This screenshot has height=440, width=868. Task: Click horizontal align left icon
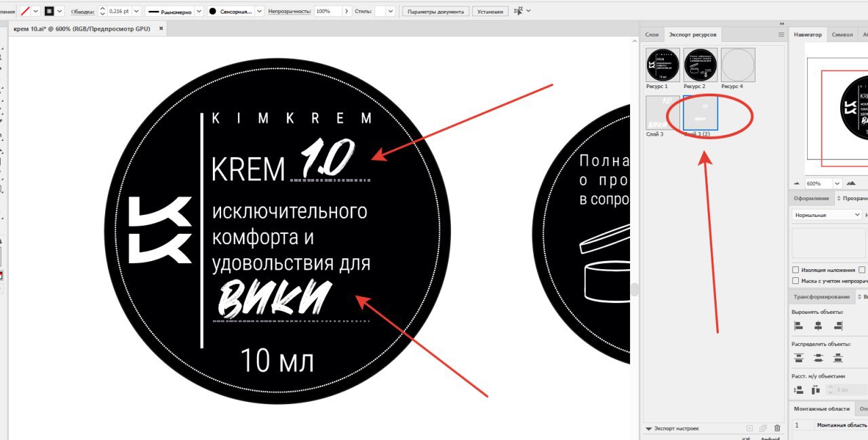tap(798, 325)
